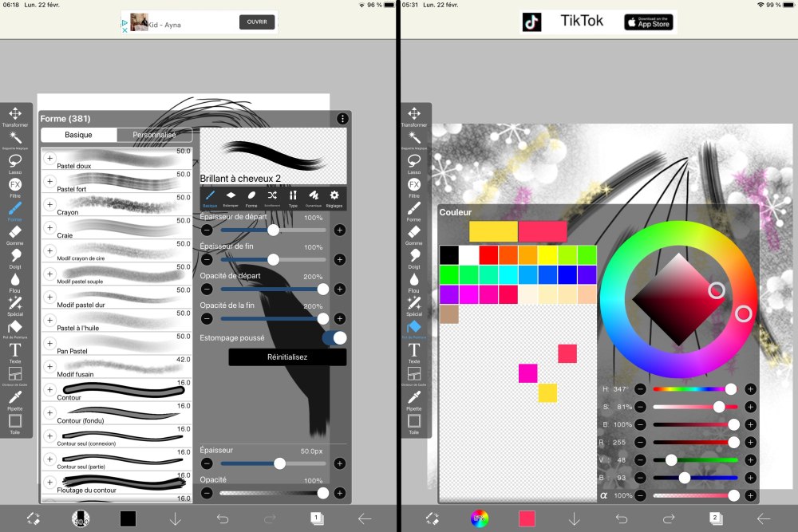798x532 pixels.
Task: Pick the red swatch in the color palette
Action: point(488,254)
